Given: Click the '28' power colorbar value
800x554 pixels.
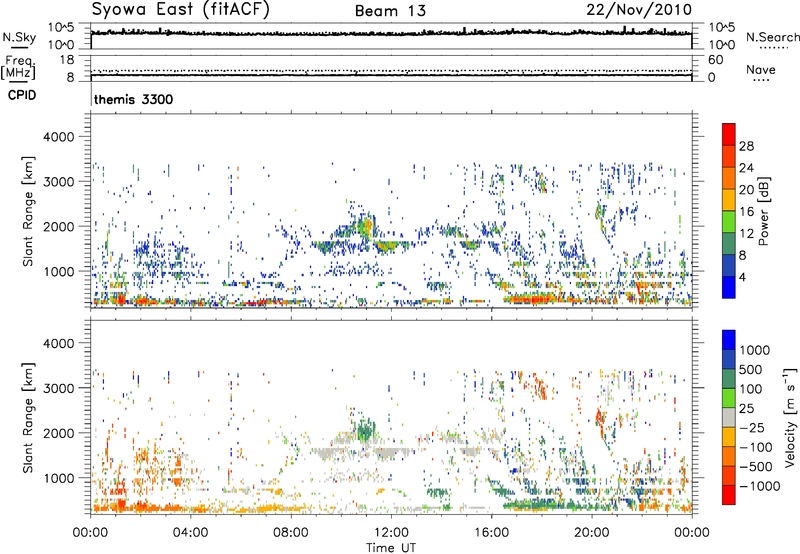Looking at the screenshot, I should coord(746,146).
